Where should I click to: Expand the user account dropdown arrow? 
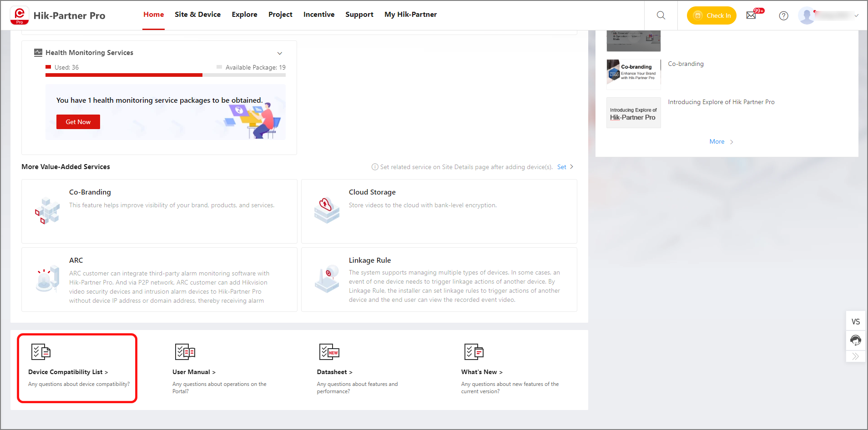(857, 16)
